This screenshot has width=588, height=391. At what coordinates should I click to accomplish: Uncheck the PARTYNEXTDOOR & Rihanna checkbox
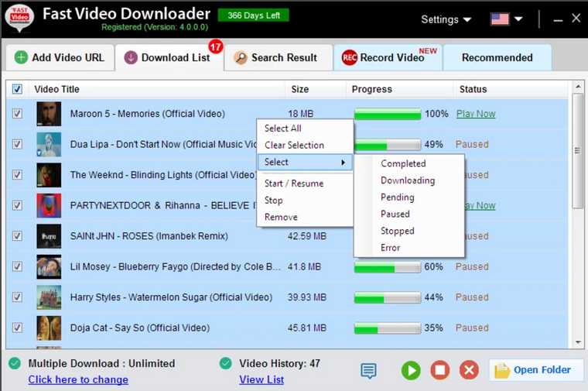coord(17,205)
